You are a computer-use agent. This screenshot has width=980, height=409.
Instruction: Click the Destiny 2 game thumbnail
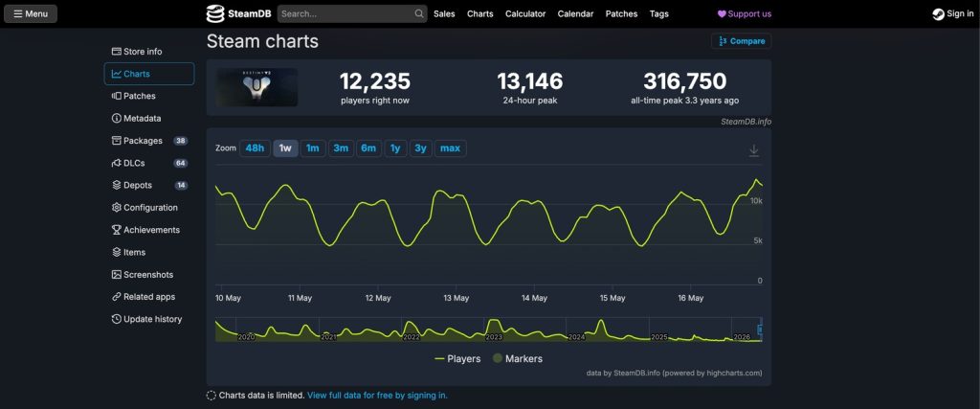point(256,87)
